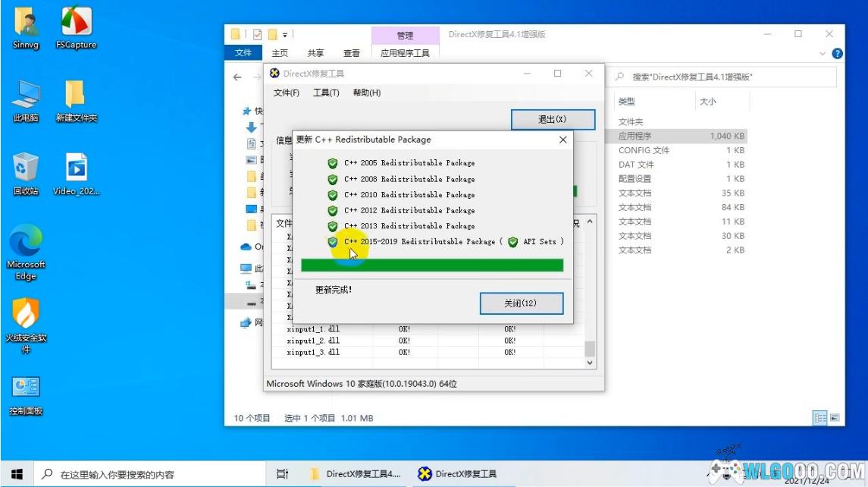Click the Explorer search box

[728, 77]
